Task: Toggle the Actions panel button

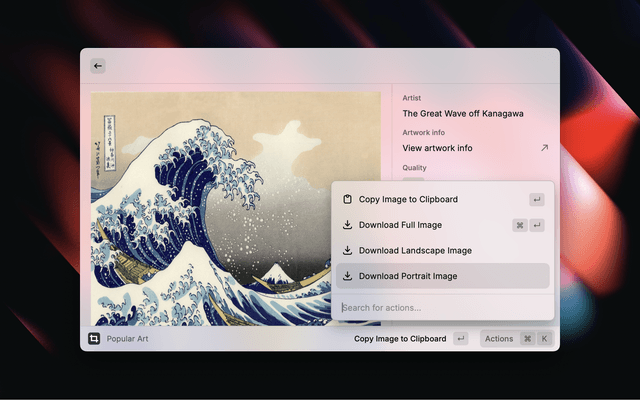Action: coord(499,339)
